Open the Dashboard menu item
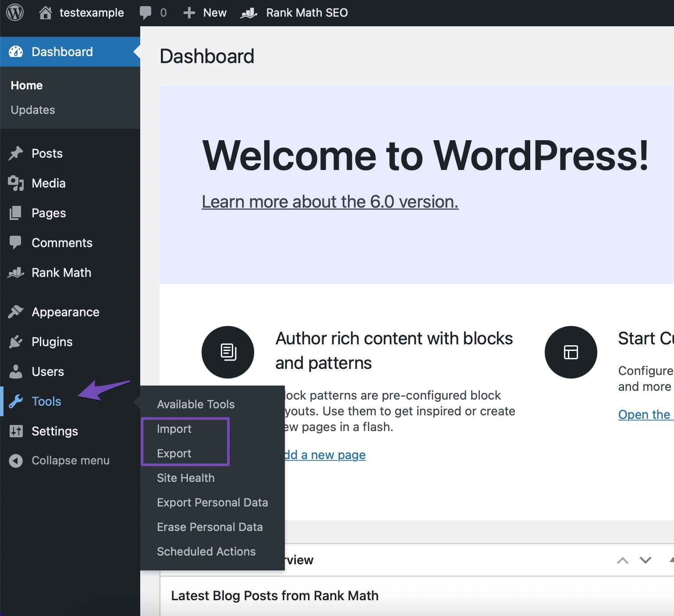Viewport: 674px width, 616px height. click(x=70, y=52)
